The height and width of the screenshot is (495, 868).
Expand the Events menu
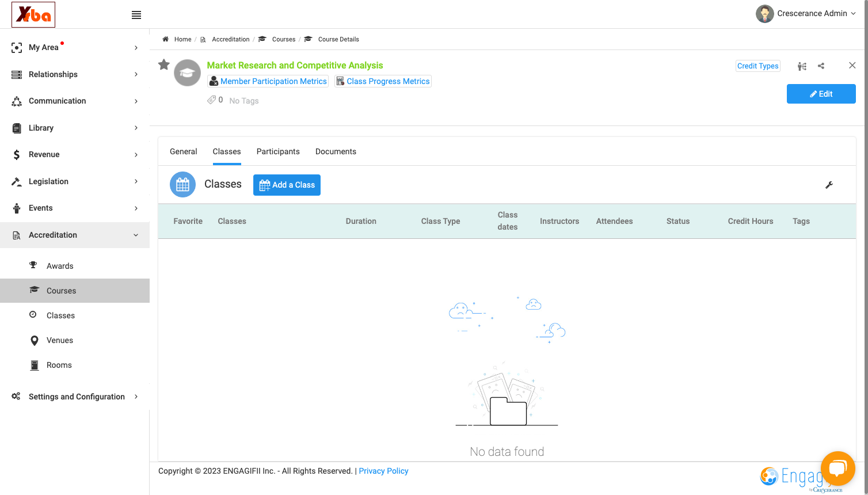[x=75, y=208]
